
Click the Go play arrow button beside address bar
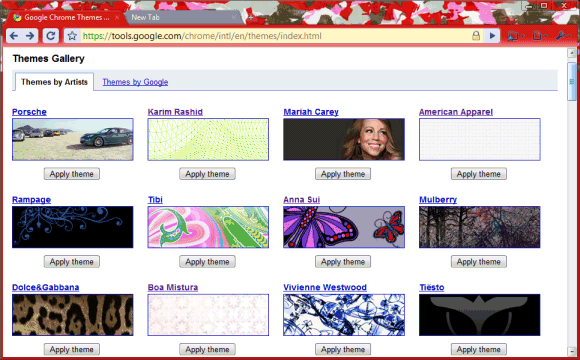(492, 36)
